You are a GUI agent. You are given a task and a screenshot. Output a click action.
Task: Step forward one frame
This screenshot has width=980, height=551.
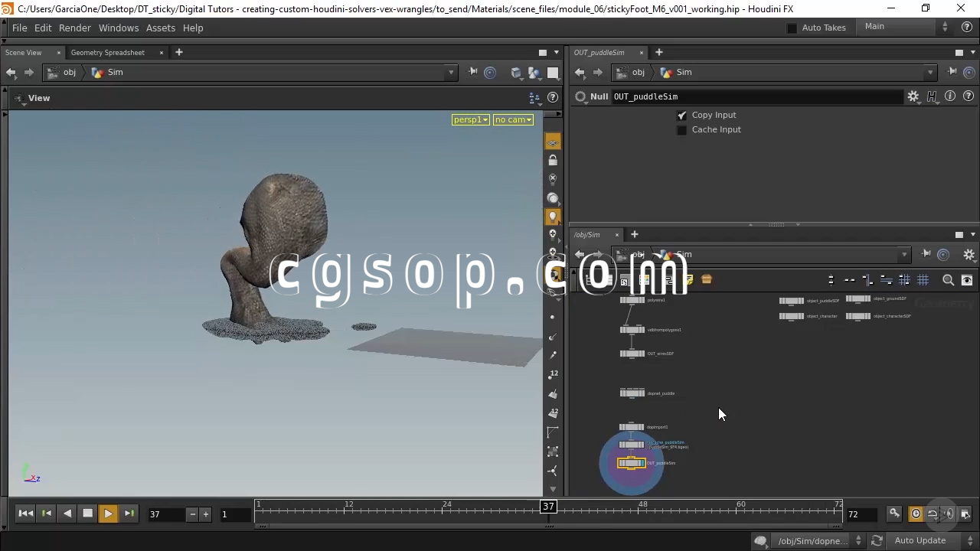tap(129, 514)
